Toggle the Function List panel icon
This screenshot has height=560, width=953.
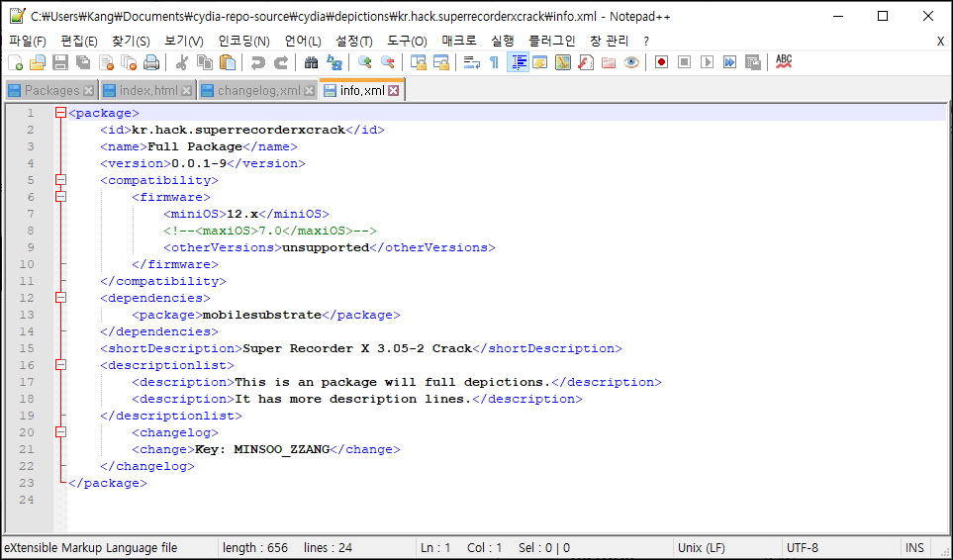click(x=586, y=62)
